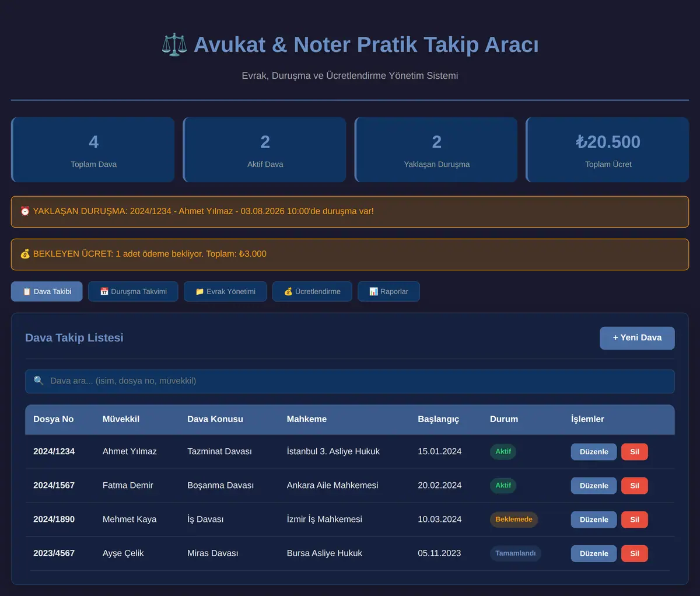Screen dimensions: 700x596
Task: Click start date 20.02.2024
Action: (439, 485)
